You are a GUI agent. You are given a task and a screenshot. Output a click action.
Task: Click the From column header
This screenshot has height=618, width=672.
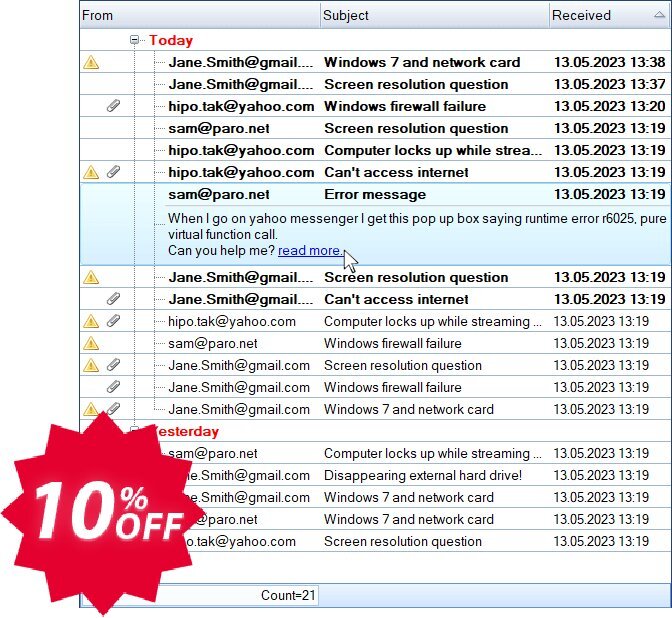(200, 15)
